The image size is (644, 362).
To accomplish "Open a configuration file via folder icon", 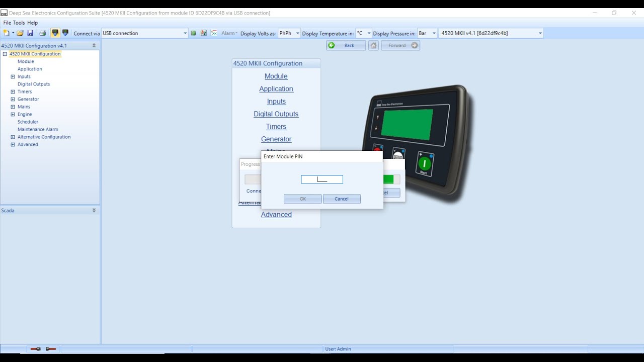I will point(20,33).
